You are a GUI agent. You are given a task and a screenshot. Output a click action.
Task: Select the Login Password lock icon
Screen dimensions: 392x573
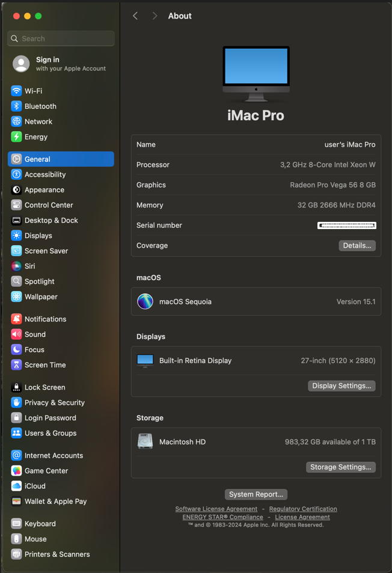(16, 418)
